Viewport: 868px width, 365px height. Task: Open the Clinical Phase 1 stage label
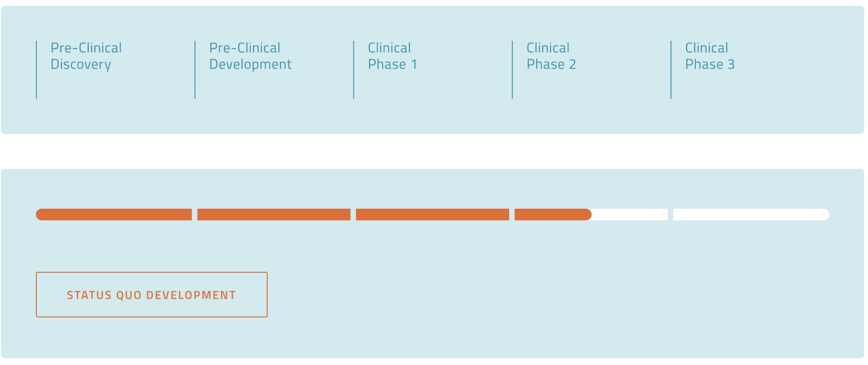[x=392, y=56]
